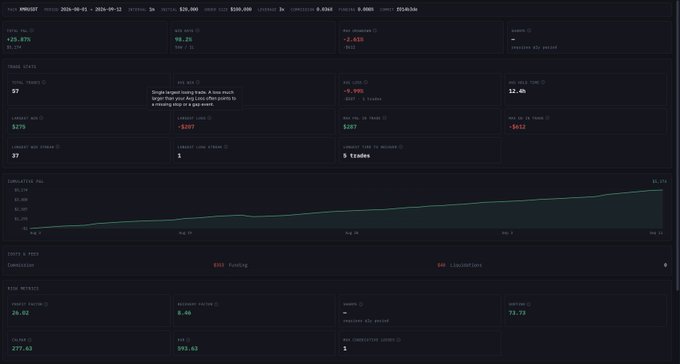680x364 pixels.
Task: Click the Longest Win Streak info icon
Action: click(58, 147)
